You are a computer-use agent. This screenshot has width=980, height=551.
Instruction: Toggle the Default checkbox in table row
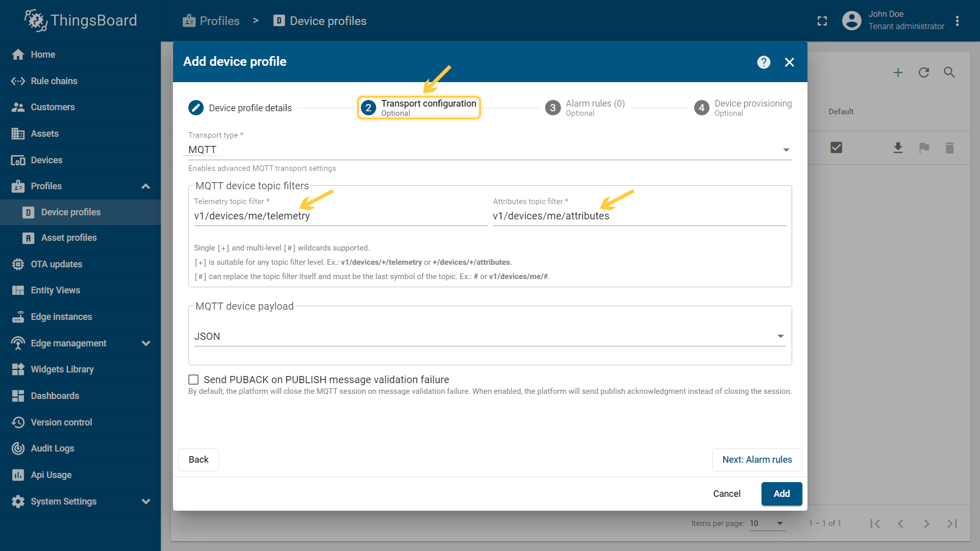pos(836,148)
